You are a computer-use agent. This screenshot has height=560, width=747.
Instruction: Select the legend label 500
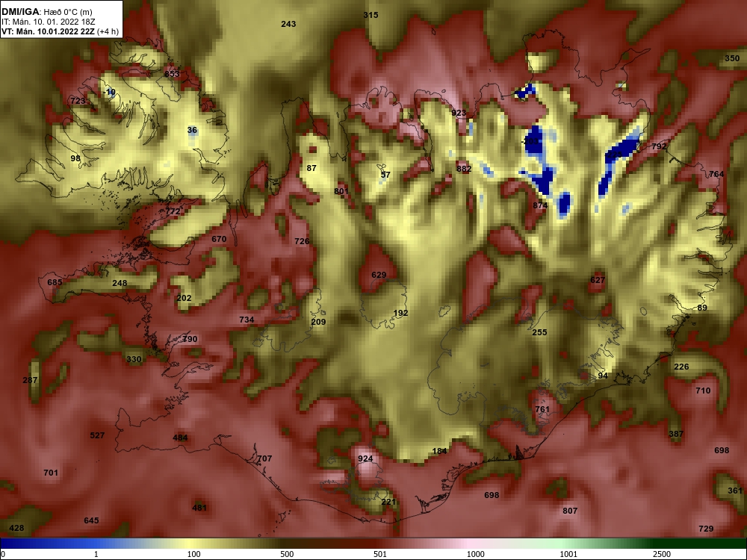point(287,554)
